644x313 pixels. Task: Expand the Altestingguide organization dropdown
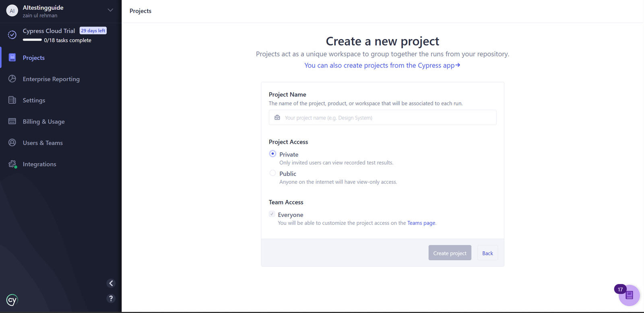[110, 10]
